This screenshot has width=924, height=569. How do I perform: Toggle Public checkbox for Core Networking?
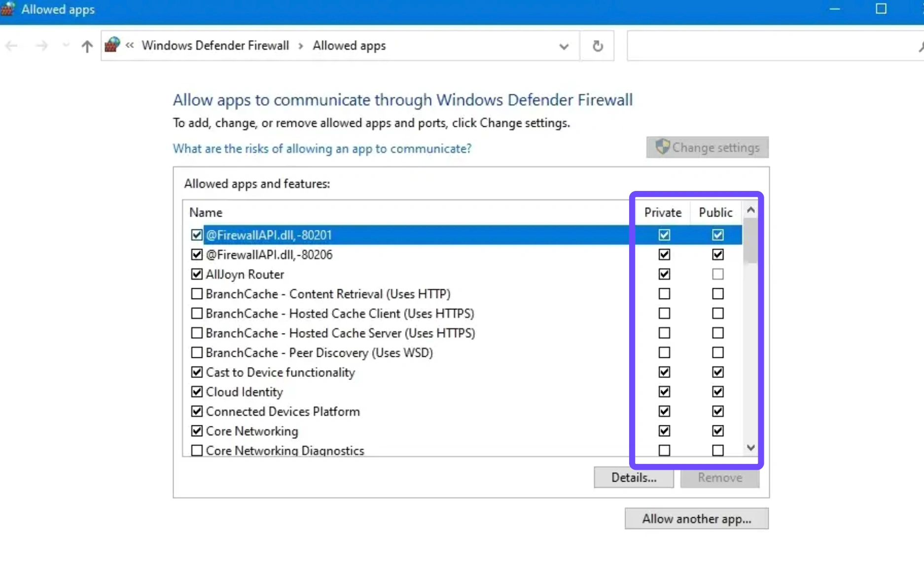[718, 431]
